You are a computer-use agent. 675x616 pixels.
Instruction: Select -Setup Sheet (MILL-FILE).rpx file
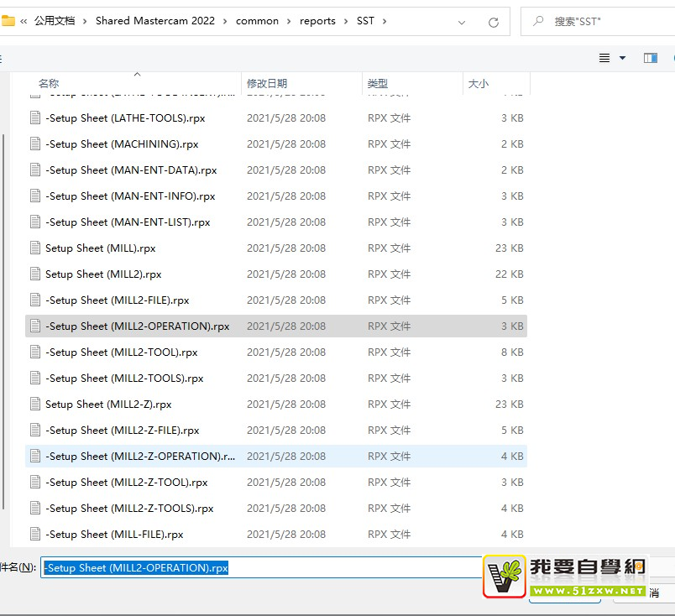tap(114, 535)
